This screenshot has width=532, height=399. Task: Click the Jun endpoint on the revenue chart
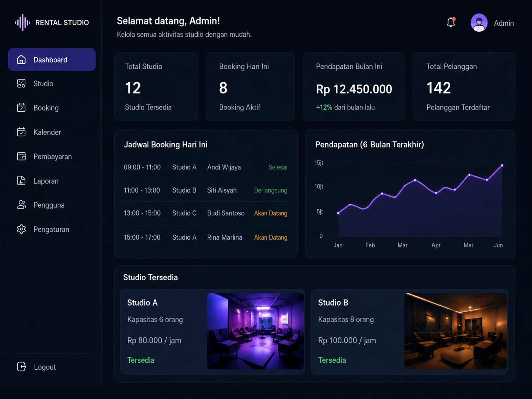tap(502, 166)
